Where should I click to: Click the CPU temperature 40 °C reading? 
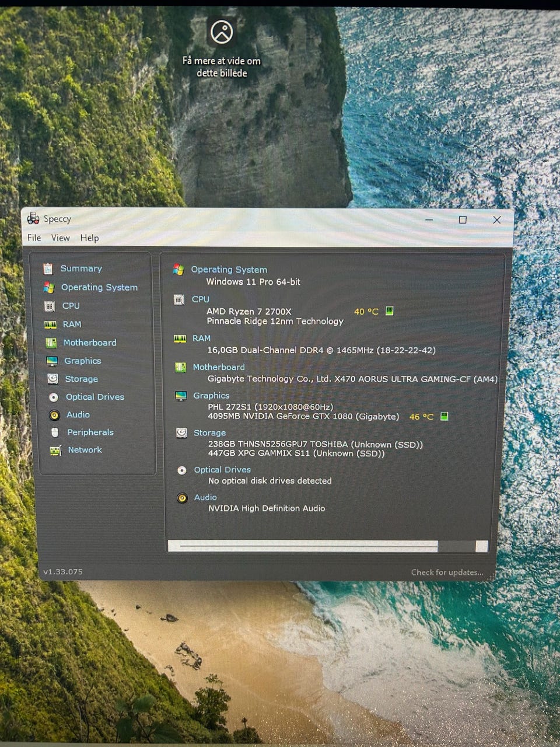366,312
